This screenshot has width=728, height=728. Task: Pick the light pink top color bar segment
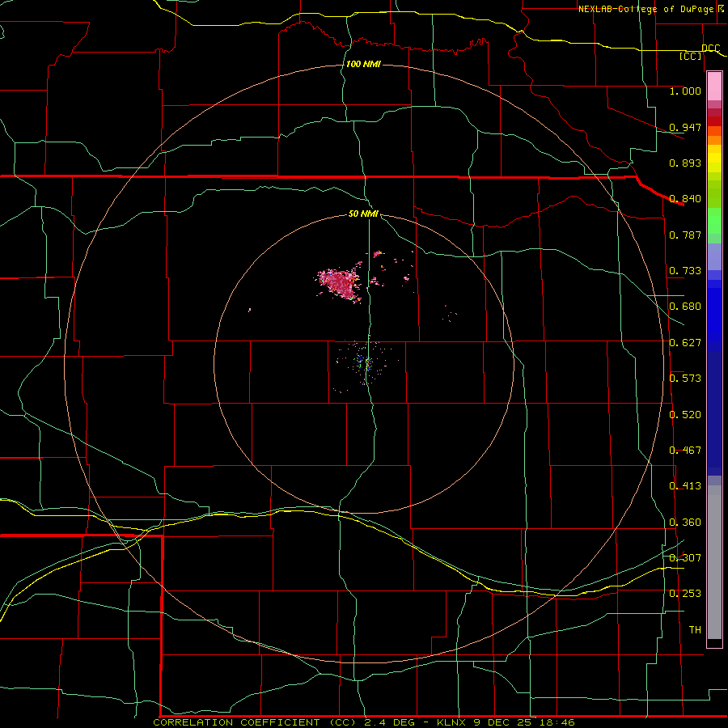coord(714,87)
